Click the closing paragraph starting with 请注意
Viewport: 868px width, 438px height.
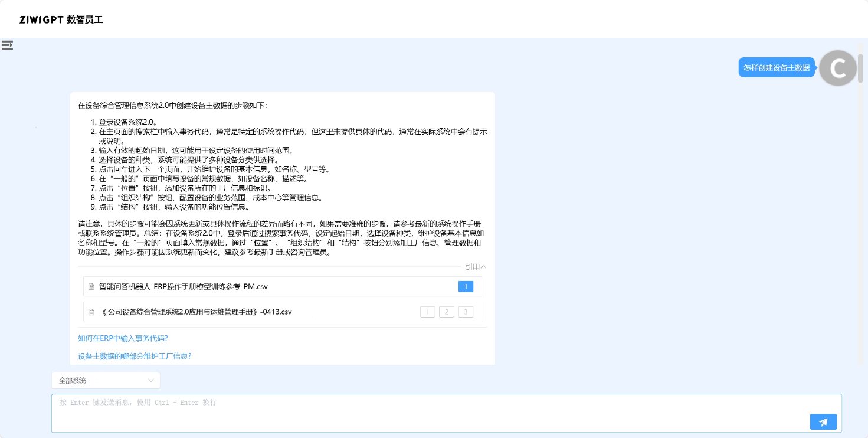(282, 238)
